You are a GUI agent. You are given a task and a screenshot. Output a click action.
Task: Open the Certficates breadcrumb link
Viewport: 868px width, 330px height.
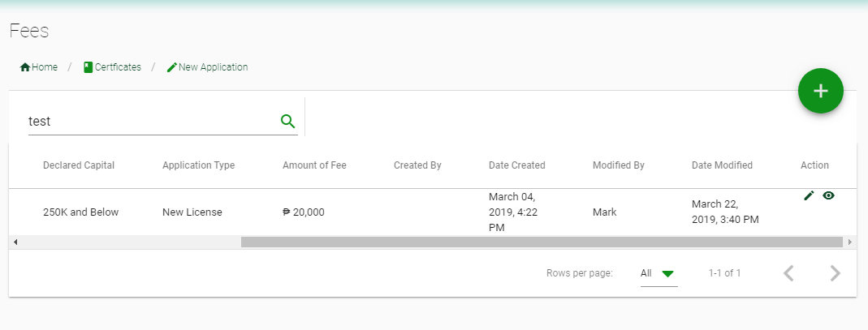112,67
